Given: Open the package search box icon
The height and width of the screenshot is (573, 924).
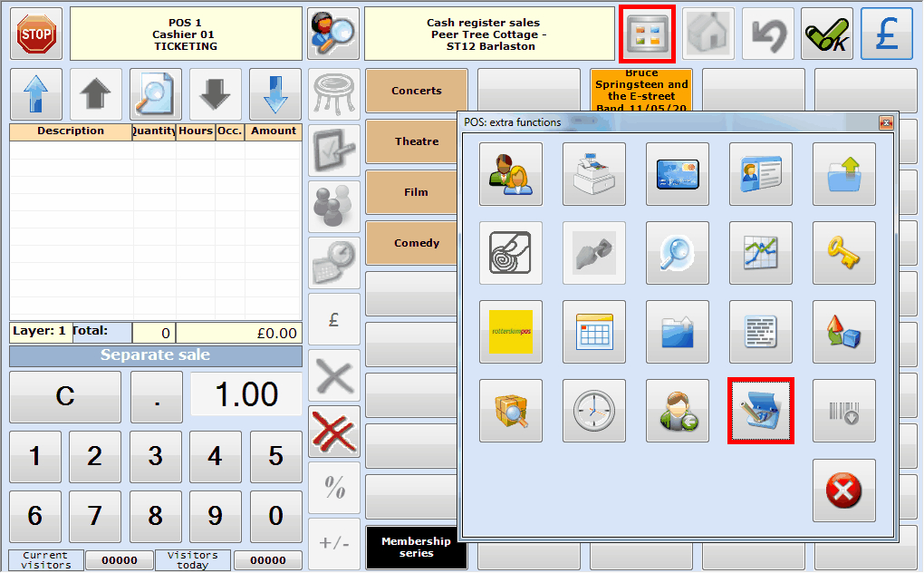Looking at the screenshot, I should [511, 411].
